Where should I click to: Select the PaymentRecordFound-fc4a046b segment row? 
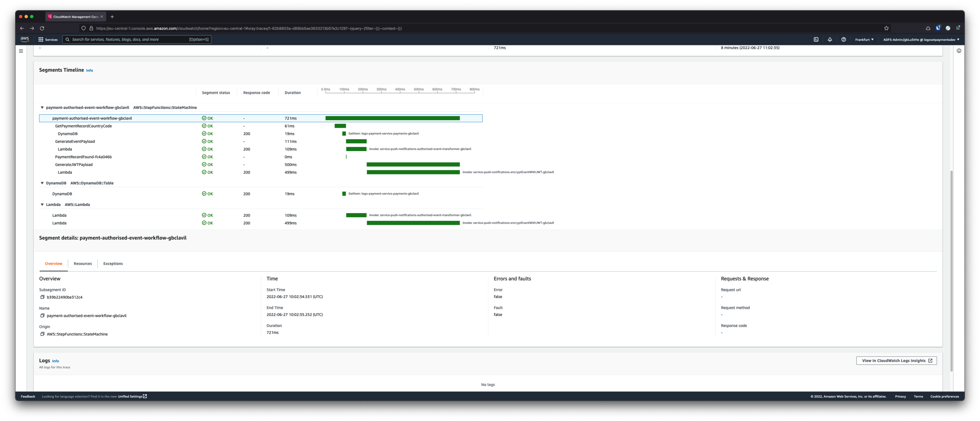(x=261, y=157)
